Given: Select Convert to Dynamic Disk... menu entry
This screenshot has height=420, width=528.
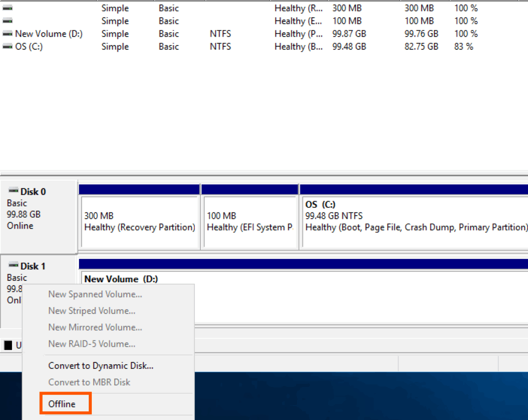Looking at the screenshot, I should pyautogui.click(x=101, y=366).
